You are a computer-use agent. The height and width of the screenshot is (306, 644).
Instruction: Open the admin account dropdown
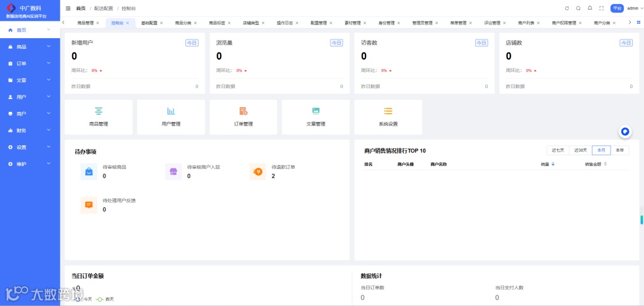[634, 8]
